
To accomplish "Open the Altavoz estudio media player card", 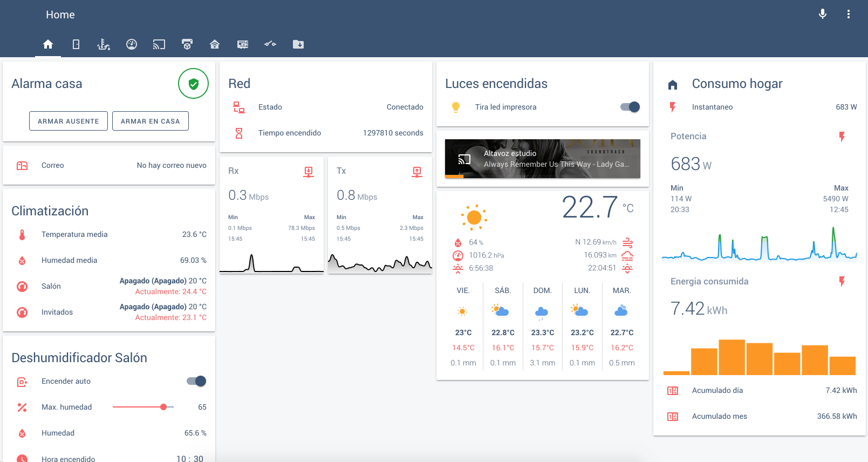I will click(542, 159).
